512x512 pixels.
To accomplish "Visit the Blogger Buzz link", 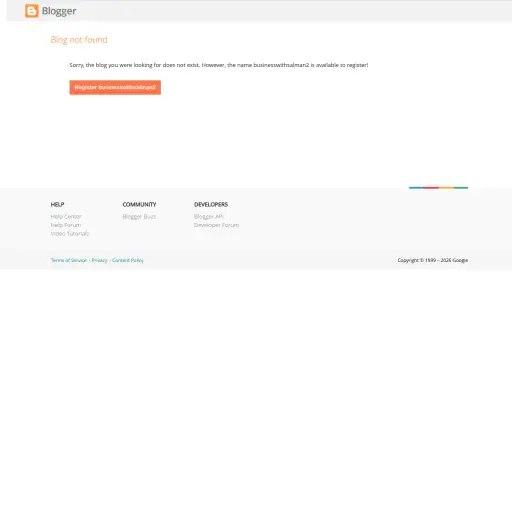I will click(139, 217).
